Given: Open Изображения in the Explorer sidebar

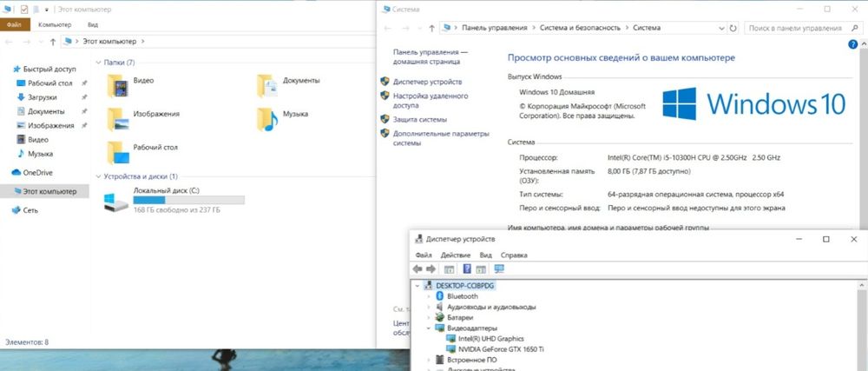Looking at the screenshot, I should [45, 125].
